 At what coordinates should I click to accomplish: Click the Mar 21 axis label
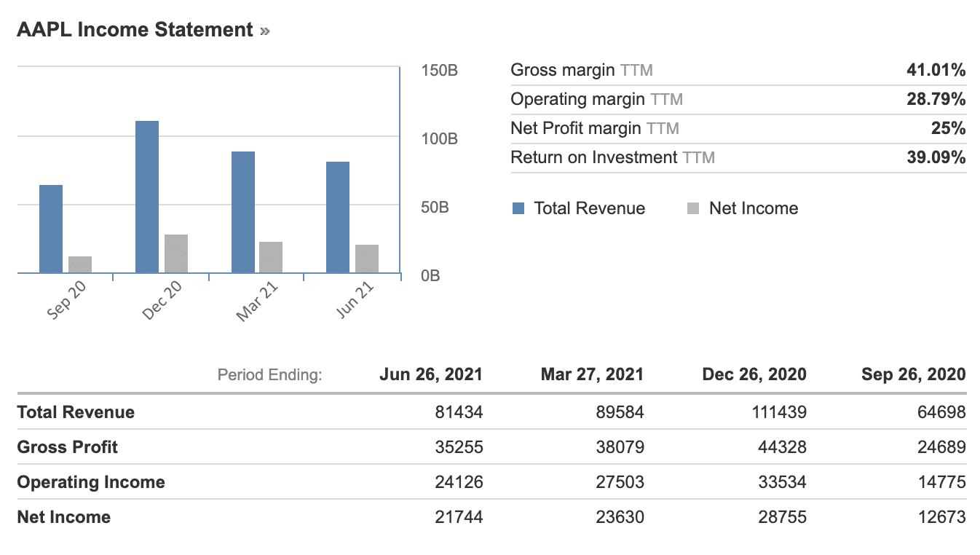pos(257,301)
